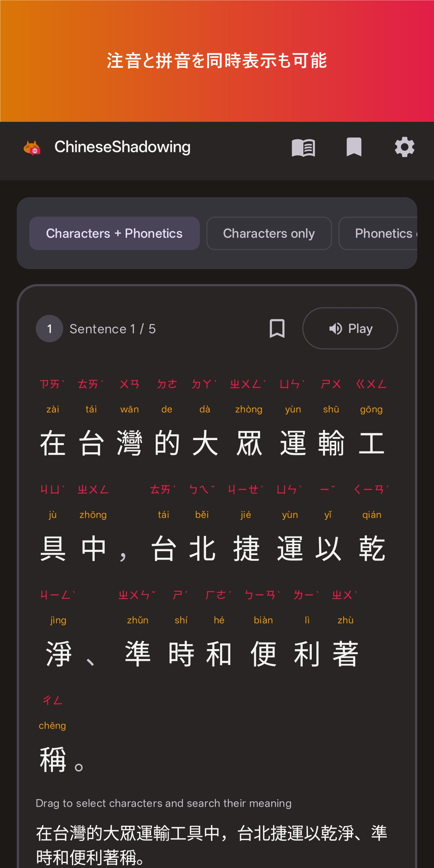Select the character 和 with pinyin hé
The image size is (434, 868).
[219, 654]
